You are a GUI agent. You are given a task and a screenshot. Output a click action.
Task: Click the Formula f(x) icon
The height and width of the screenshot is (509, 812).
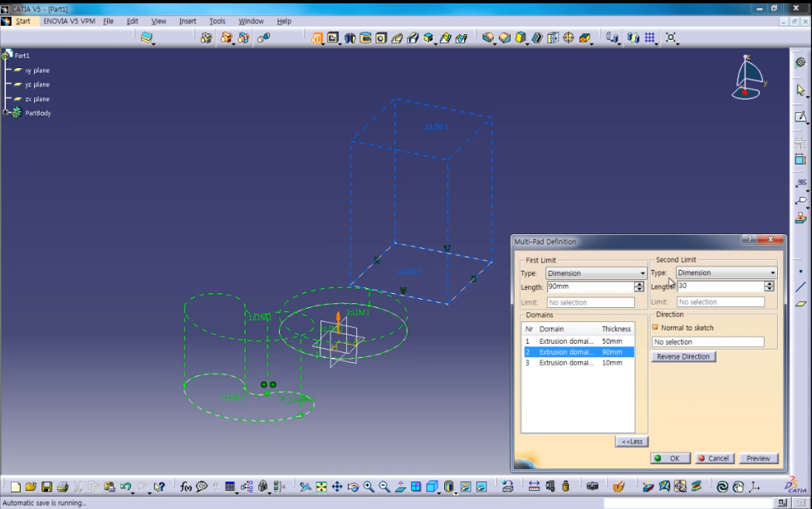[185, 487]
